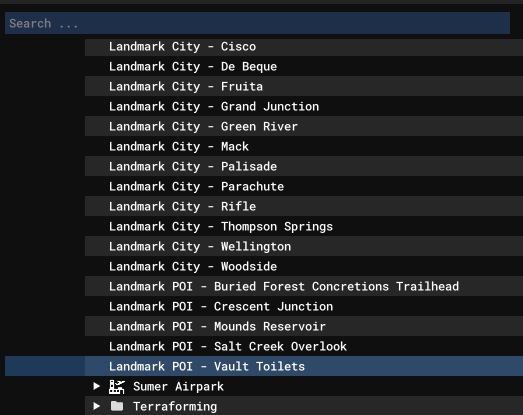Screen dimensions: 523x415
Task: Click the Sumer Airpark airport icon
Action: 117,387
